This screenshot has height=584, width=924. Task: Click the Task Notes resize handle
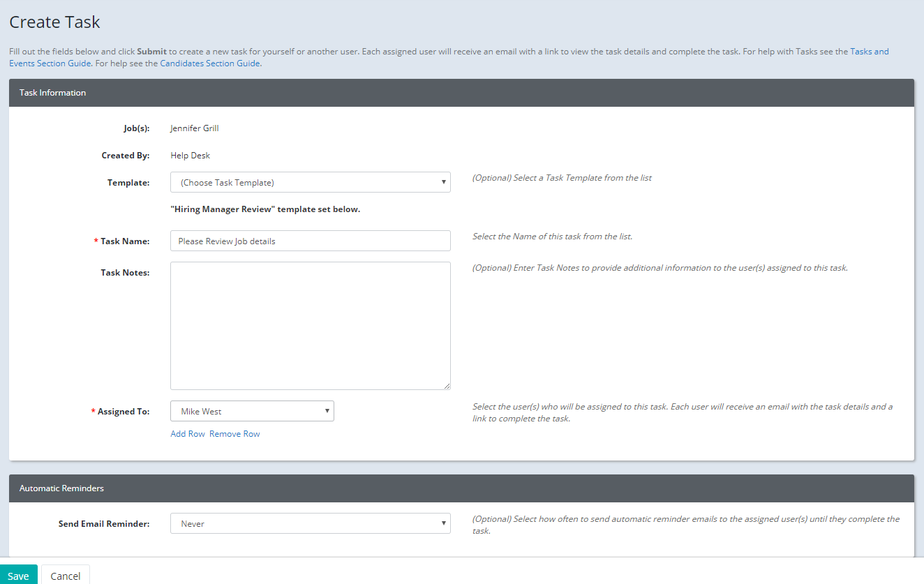click(446, 384)
